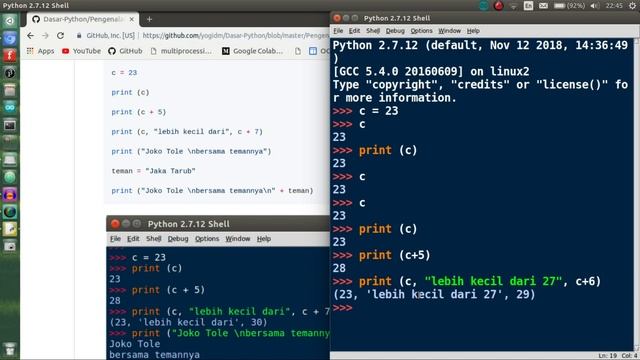Screen dimensions: 640x360
Task: Open the Wi-Fi network menu
Action: (x=513, y=6)
